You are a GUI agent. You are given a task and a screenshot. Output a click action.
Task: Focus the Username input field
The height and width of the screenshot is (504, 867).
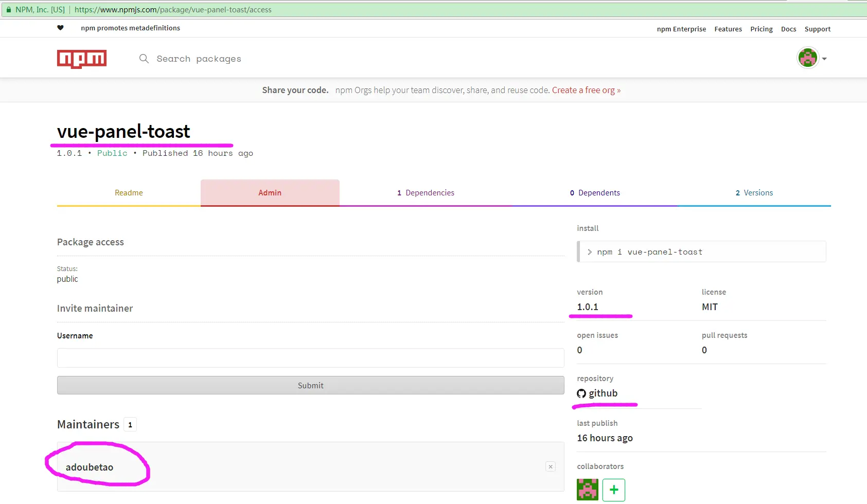tap(311, 358)
